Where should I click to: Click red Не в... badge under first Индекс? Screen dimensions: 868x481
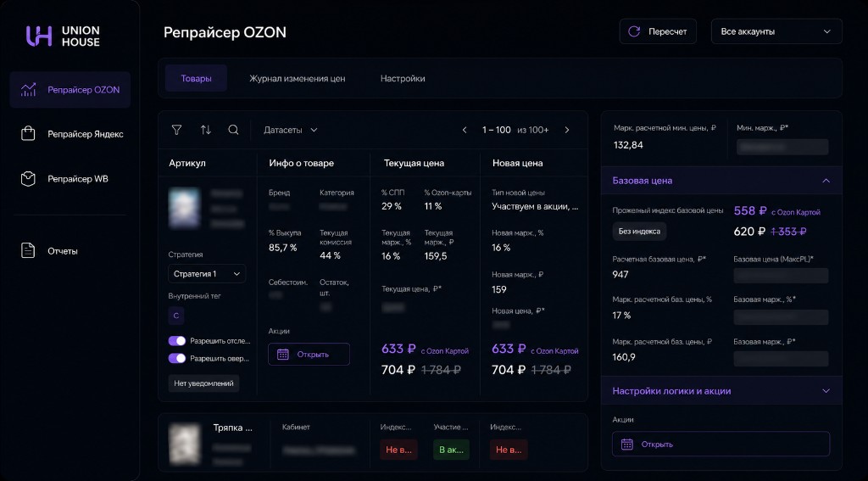tap(398, 450)
